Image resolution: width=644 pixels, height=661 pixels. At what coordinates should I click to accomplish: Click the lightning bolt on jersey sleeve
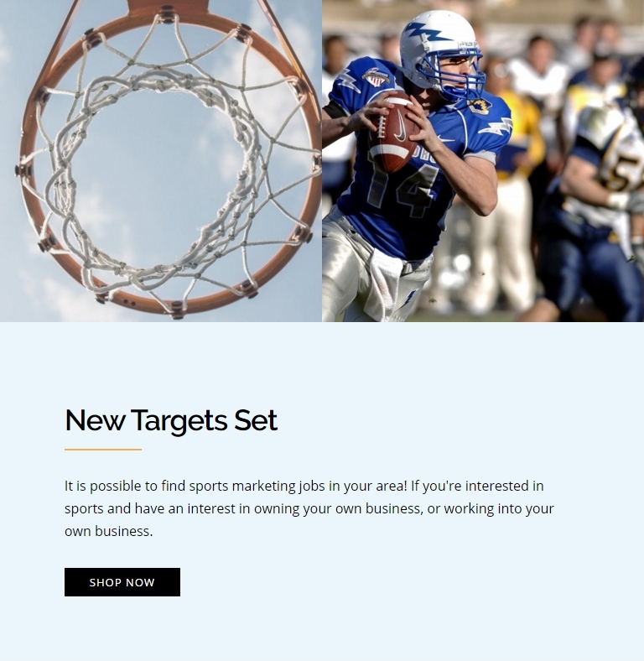click(x=496, y=127)
